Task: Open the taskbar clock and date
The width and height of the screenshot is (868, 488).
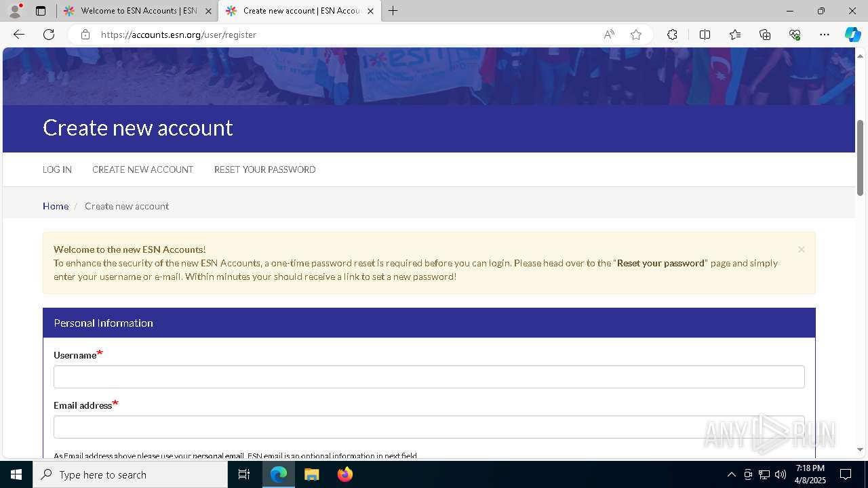Action: (810, 474)
